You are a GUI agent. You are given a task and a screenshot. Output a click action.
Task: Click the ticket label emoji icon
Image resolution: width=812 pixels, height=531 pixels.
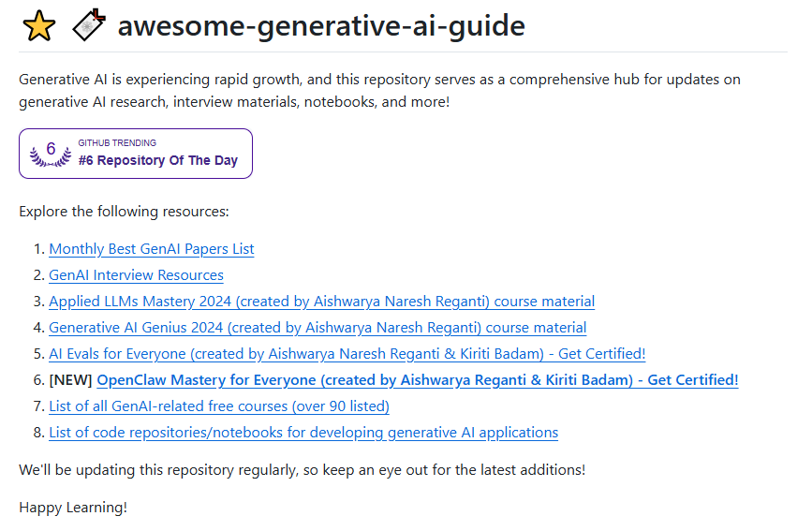[x=89, y=24]
